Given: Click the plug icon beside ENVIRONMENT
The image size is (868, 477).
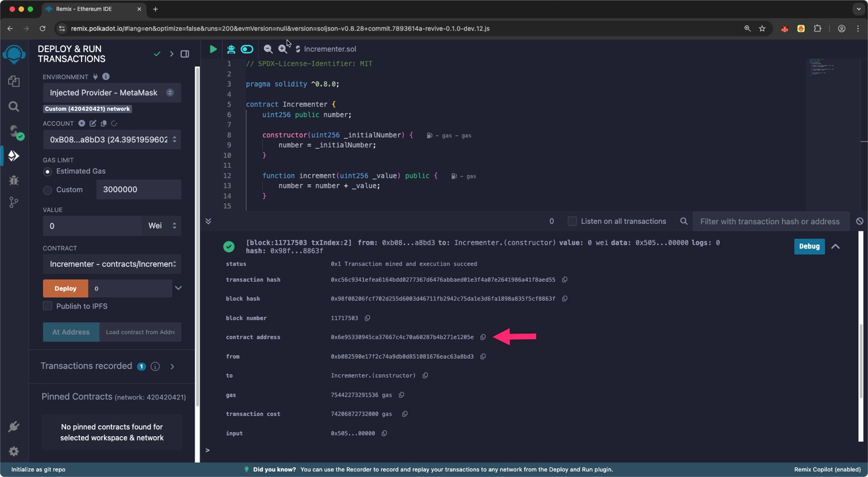Looking at the screenshot, I should (x=95, y=76).
